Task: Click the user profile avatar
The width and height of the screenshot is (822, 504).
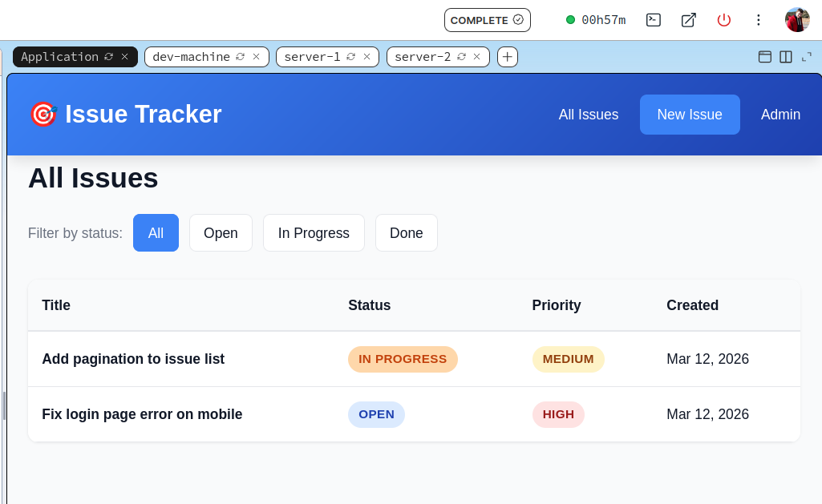Action: click(797, 19)
